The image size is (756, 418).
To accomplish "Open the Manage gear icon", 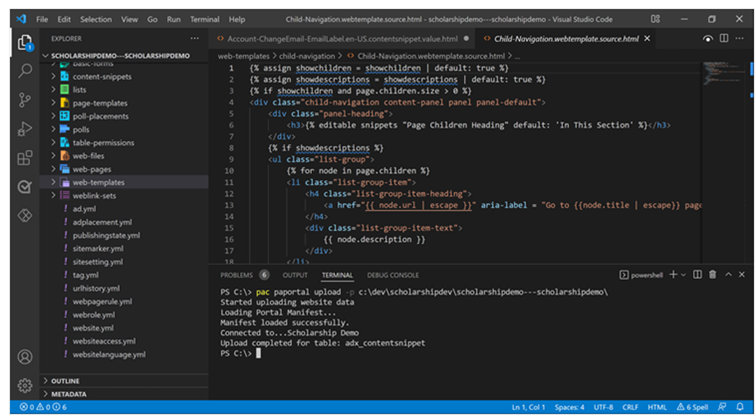I will [x=25, y=385].
